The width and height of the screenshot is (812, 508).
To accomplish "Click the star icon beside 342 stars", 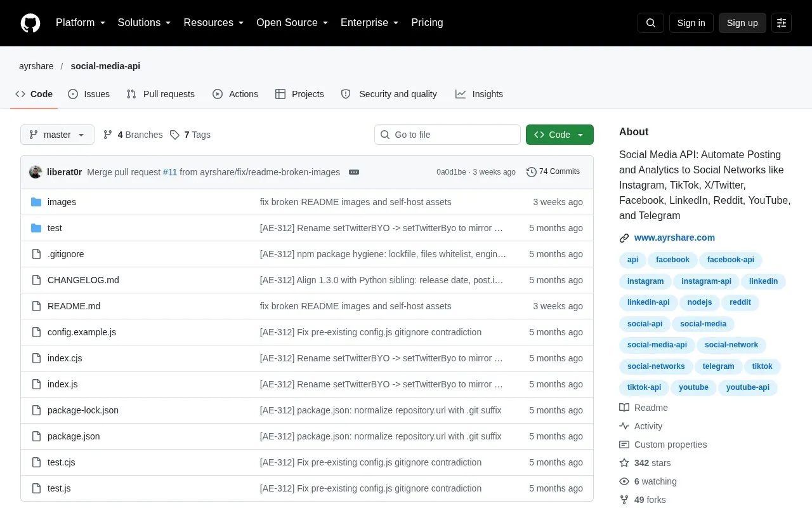I will (x=624, y=463).
